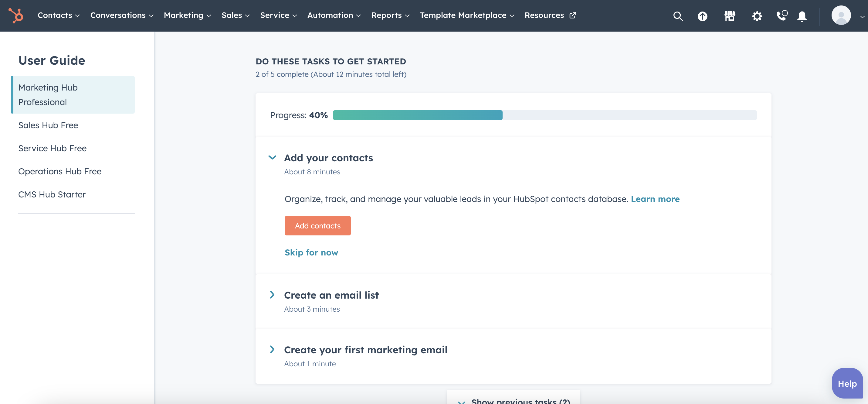The image size is (868, 404).
Task: Click 'About 8 minutes' text
Action: (312, 172)
